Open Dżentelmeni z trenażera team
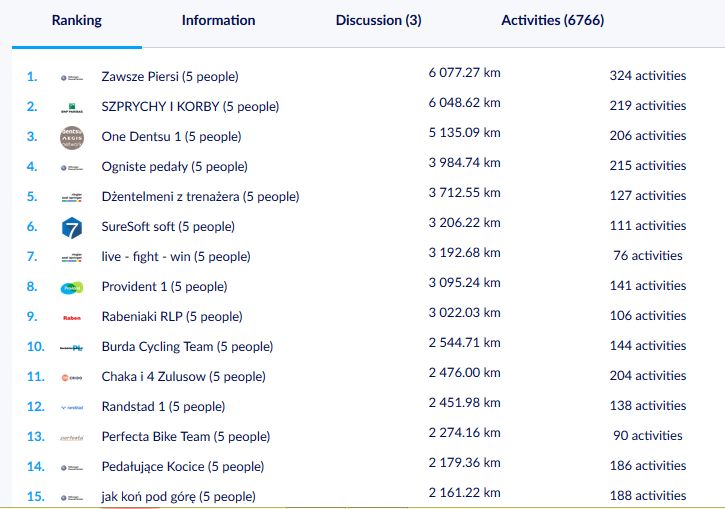Screen dimensions: 725x509 [x=200, y=197]
